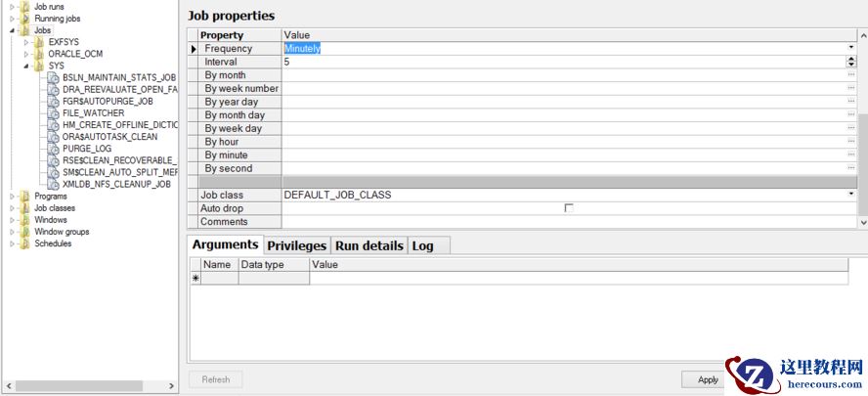Open the Job class dropdown list
The width and height of the screenshot is (868, 396).
pyautogui.click(x=851, y=195)
